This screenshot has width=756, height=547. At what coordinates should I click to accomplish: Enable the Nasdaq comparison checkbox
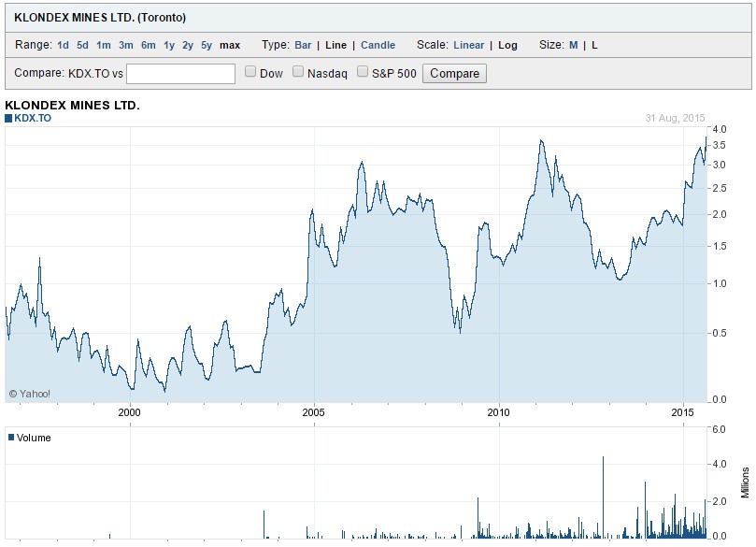point(298,72)
